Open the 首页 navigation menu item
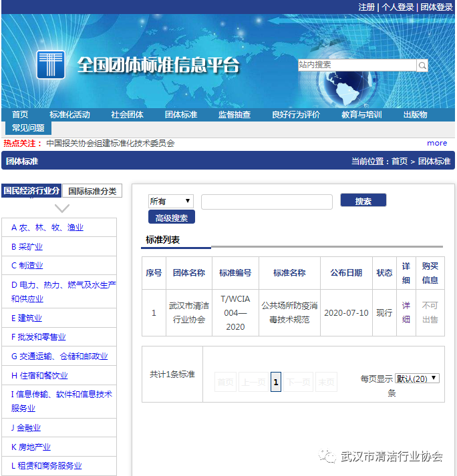 [20, 115]
